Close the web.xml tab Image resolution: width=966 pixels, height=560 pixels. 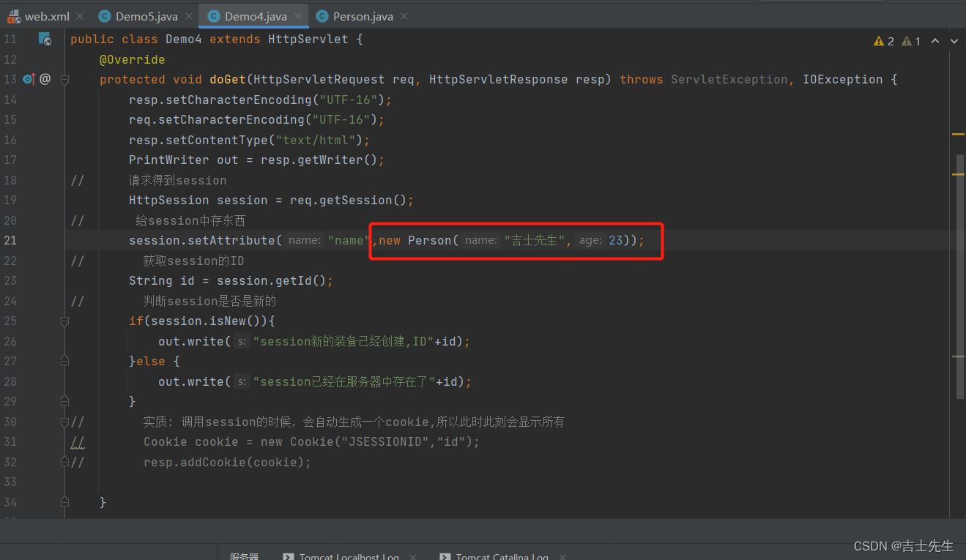pos(80,16)
